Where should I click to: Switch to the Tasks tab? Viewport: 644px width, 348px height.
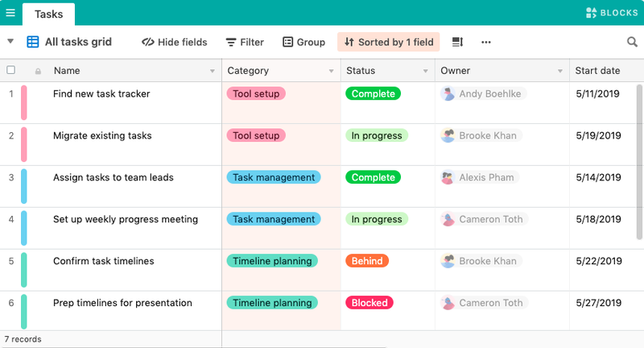(x=48, y=14)
